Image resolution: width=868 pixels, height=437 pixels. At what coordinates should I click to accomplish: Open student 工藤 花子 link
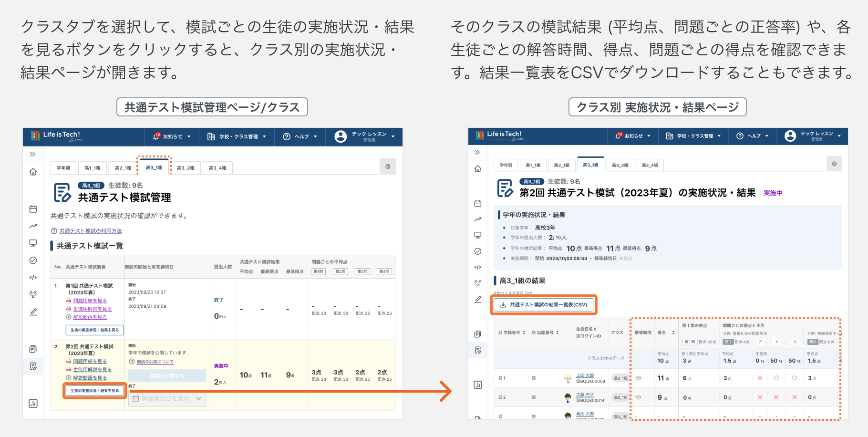point(585,395)
